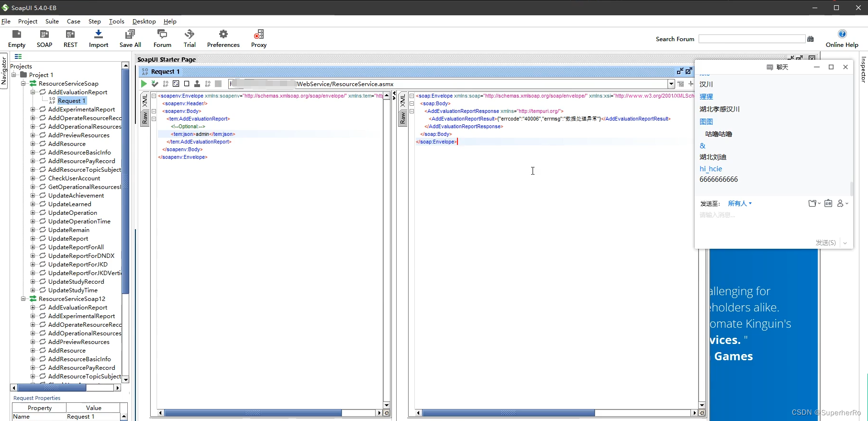The image size is (868, 421).
Task: Expand the AddExperimentalReport node under ResourceServiceSoap
Action: 33,109
